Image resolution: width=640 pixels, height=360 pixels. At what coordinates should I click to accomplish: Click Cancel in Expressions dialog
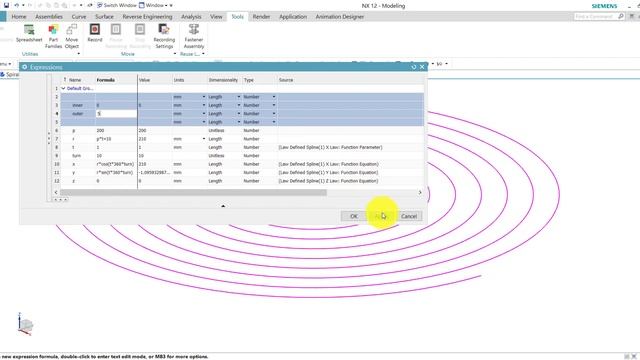409,216
